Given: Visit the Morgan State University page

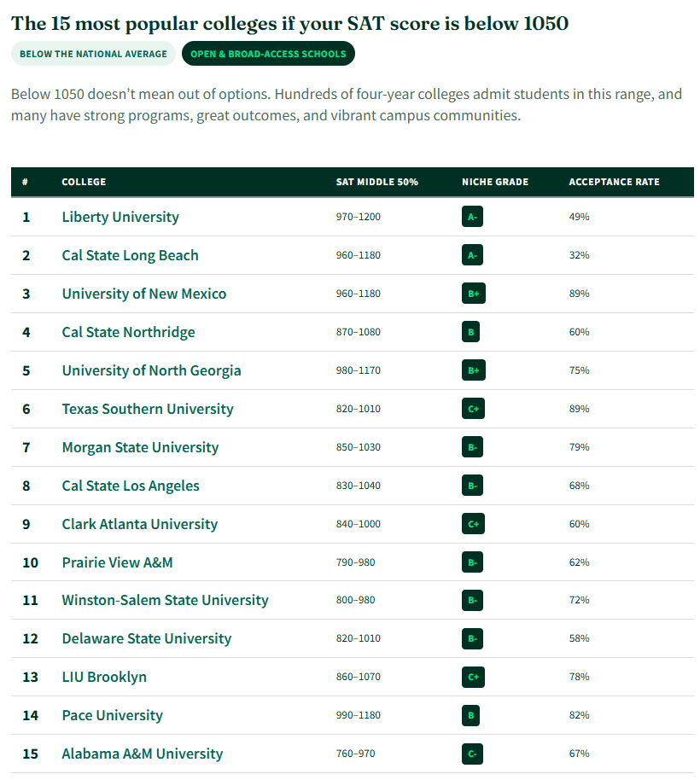Looking at the screenshot, I should pos(140,447).
